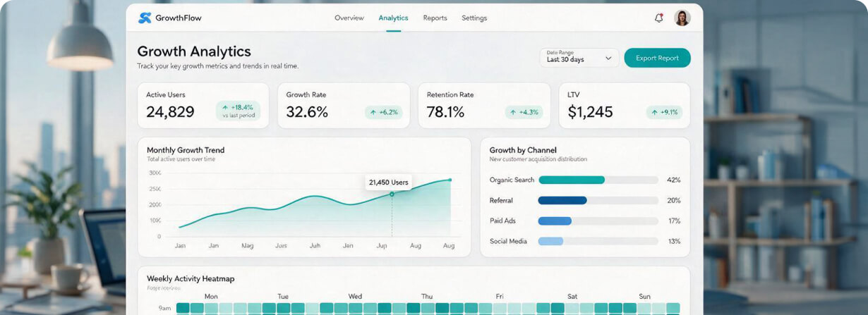Click the Paid Ads progress bar

(x=598, y=221)
